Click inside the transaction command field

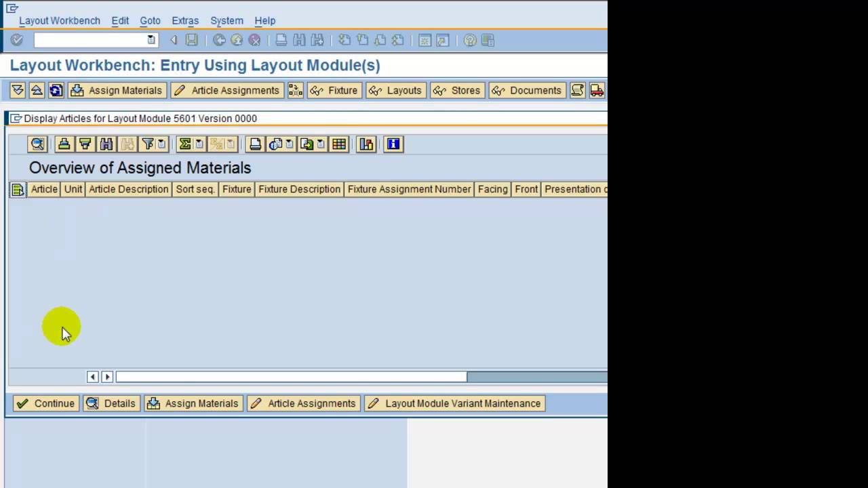click(90, 41)
